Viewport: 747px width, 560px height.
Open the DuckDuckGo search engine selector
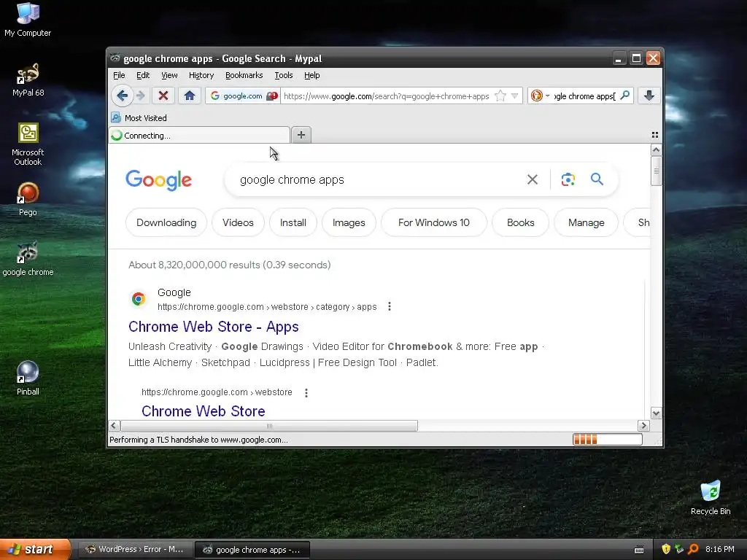point(541,96)
